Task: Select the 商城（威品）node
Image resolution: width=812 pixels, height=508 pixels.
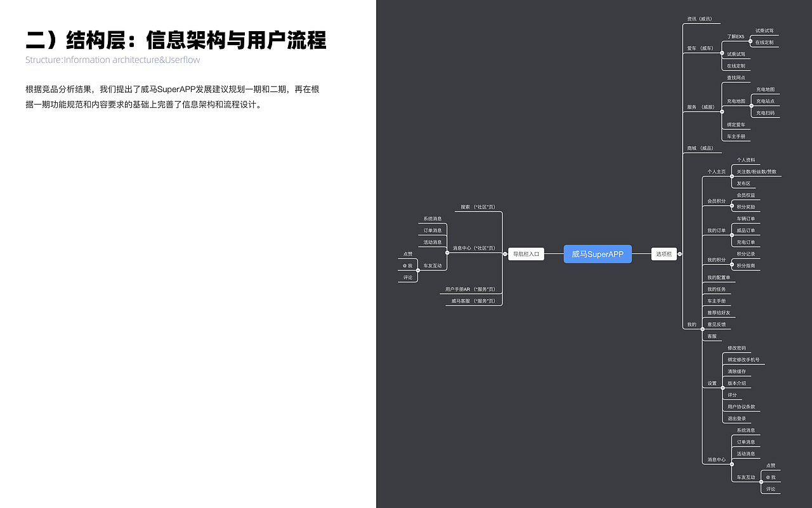Action: 700,147
